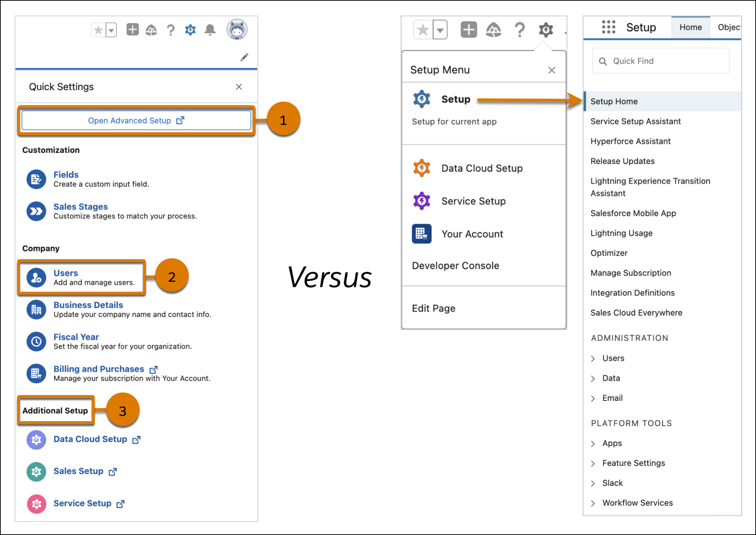
Task: Click the Fiscal Year clock icon
Action: (36, 341)
